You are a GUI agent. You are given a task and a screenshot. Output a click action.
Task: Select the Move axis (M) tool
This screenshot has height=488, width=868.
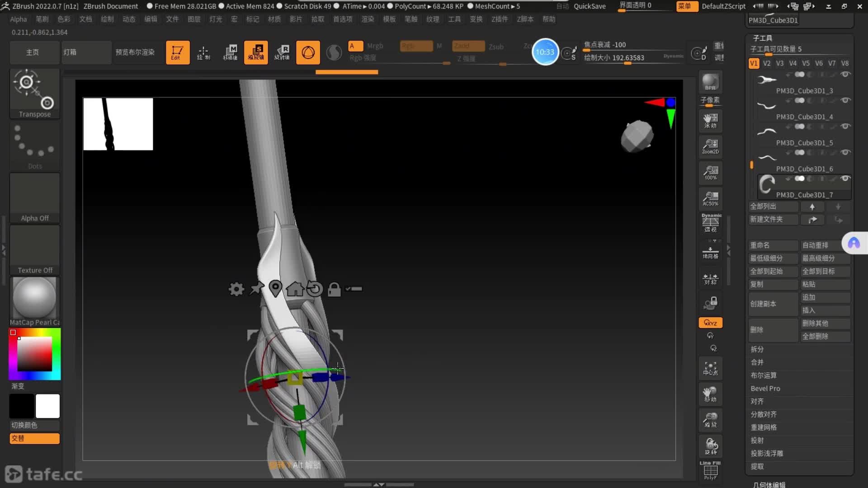tap(230, 52)
